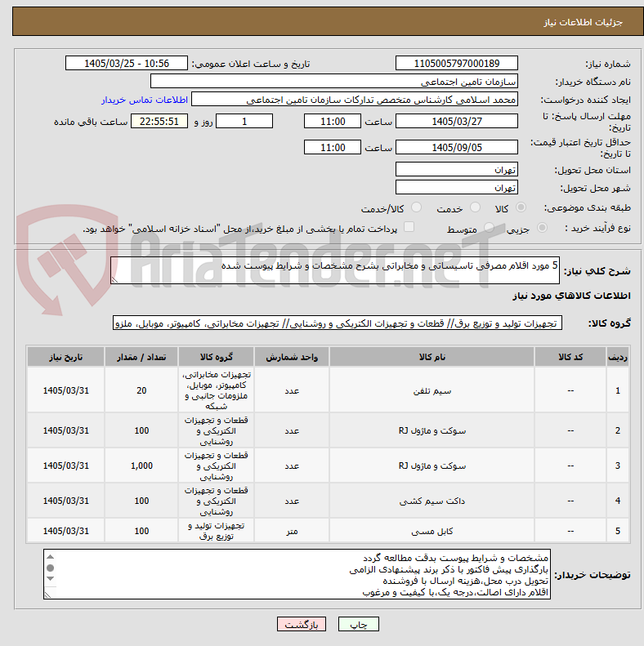Click the response deadline hour 11:00

[333, 122]
